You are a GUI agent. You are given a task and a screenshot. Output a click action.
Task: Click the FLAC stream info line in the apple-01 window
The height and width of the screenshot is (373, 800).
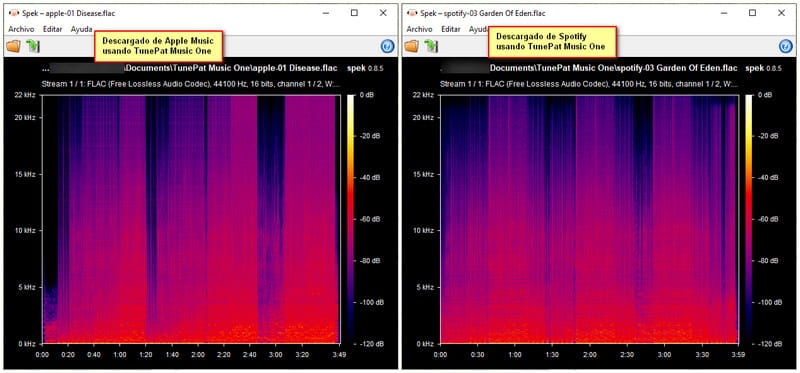191,84
